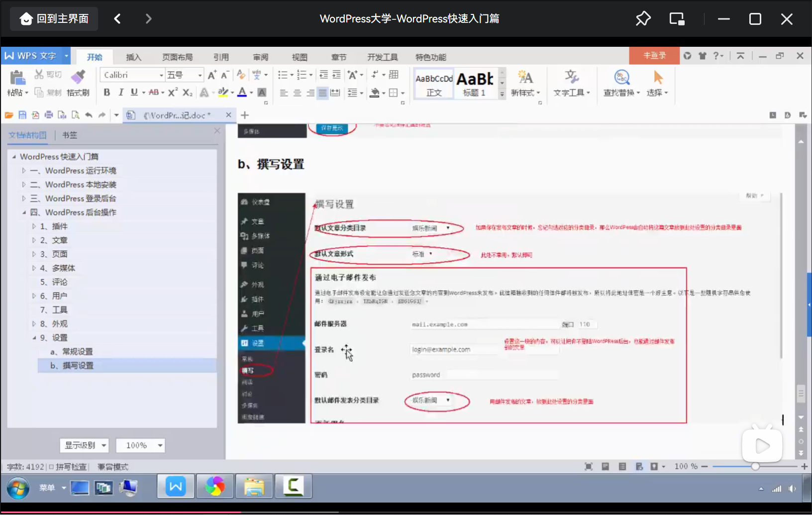
Task: Open the New Style (新样式) dropdown
Action: pyautogui.click(x=525, y=83)
